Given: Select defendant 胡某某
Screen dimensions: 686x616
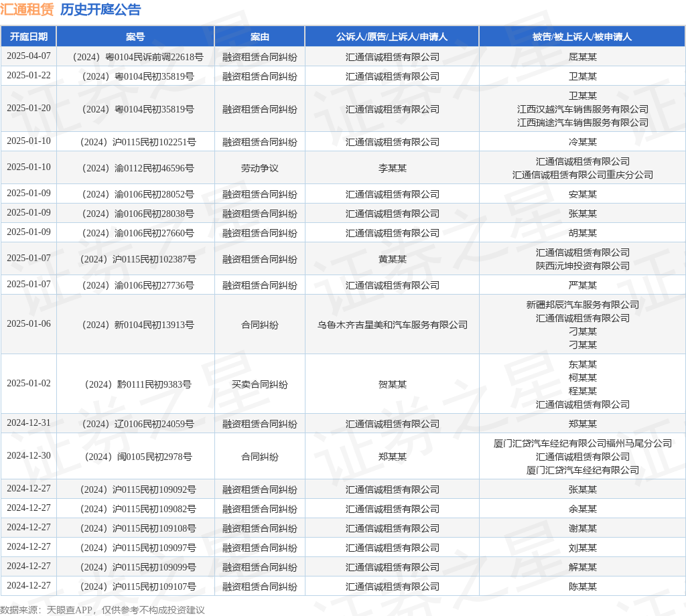Looking at the screenshot, I should click(x=583, y=233).
